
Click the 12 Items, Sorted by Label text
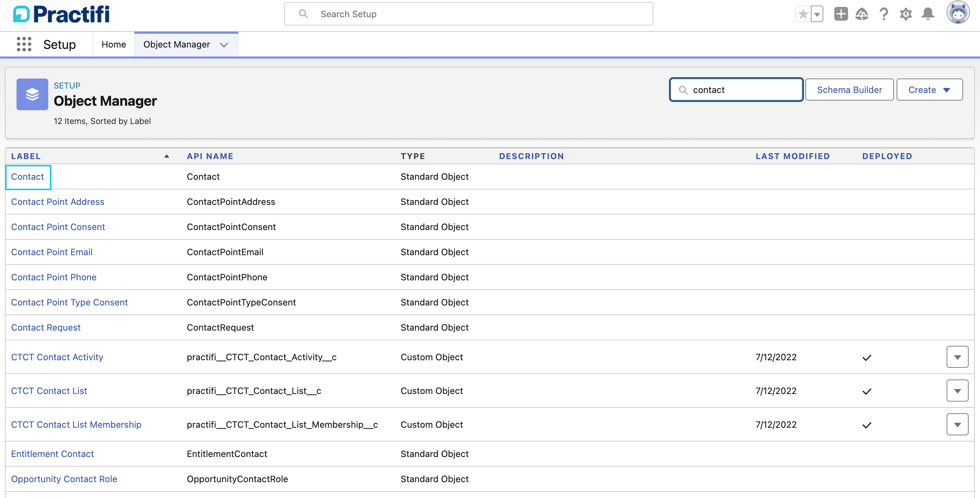pyautogui.click(x=102, y=121)
